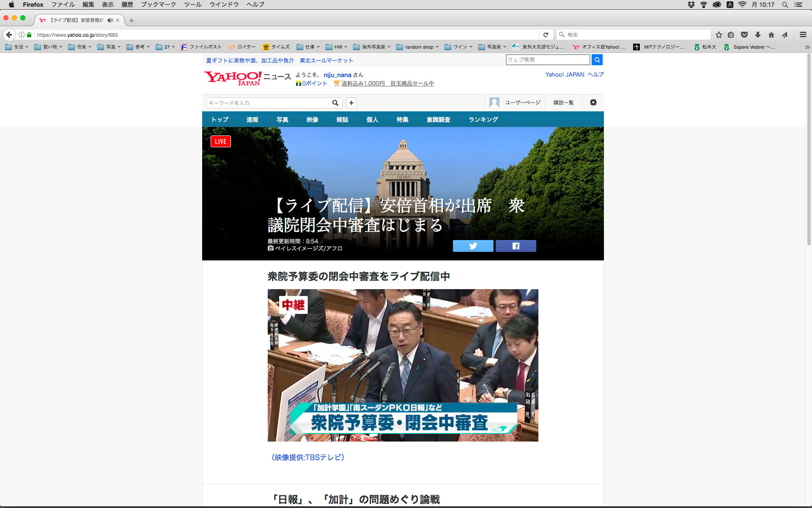Click the Twitter share button
The width and height of the screenshot is (812, 508).
pos(473,246)
